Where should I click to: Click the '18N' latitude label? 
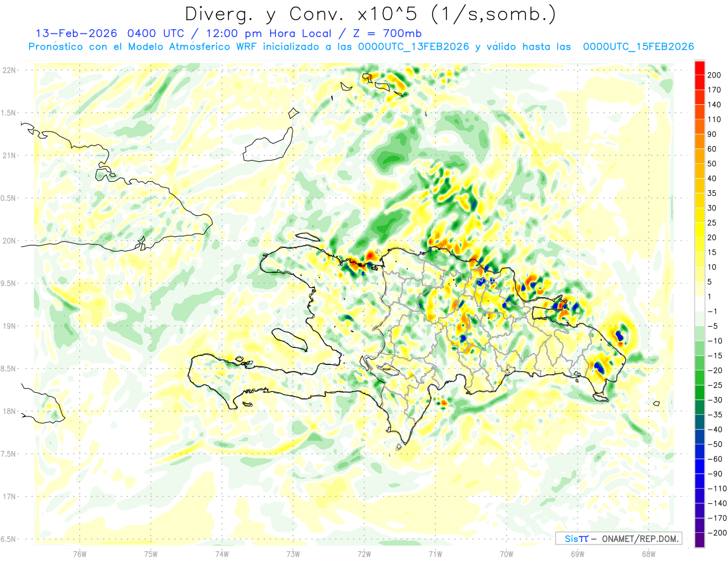pos(10,412)
